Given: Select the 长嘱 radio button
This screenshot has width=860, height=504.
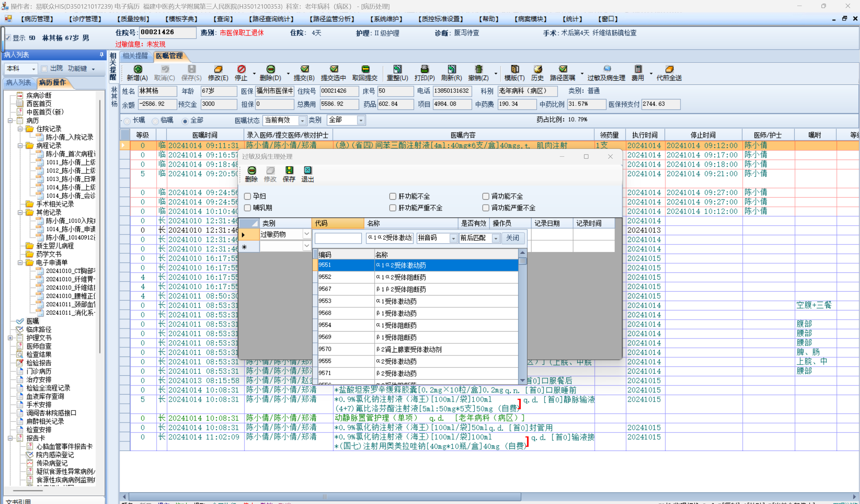Looking at the screenshot, I should (127, 121).
